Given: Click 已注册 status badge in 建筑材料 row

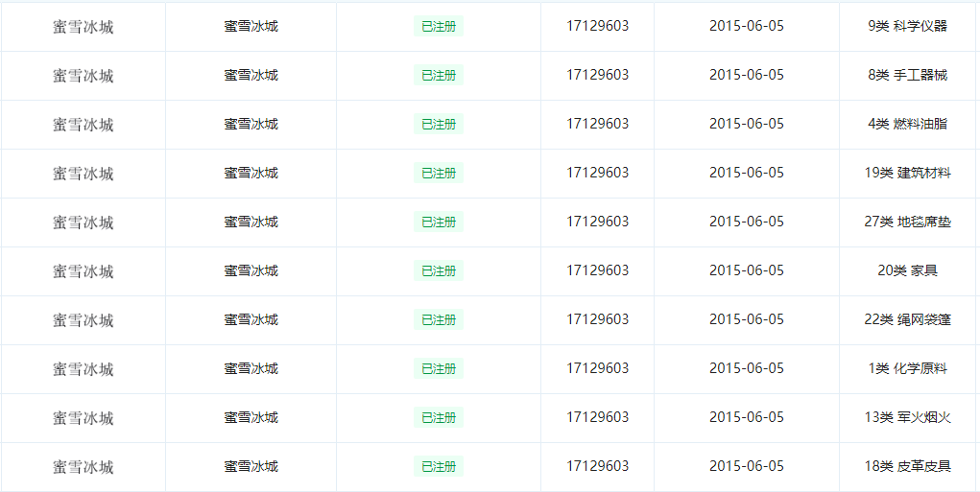Looking at the screenshot, I should (x=439, y=174).
